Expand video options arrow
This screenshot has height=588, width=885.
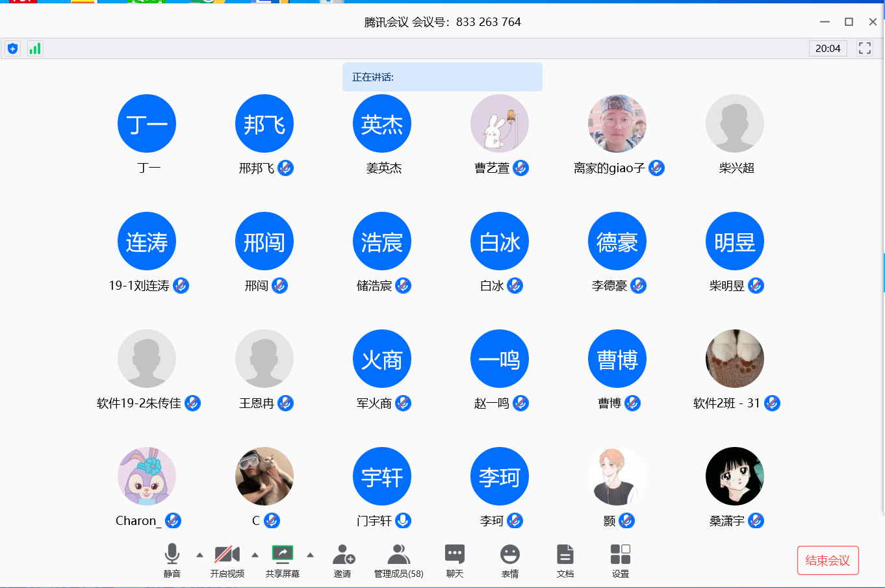click(x=255, y=555)
